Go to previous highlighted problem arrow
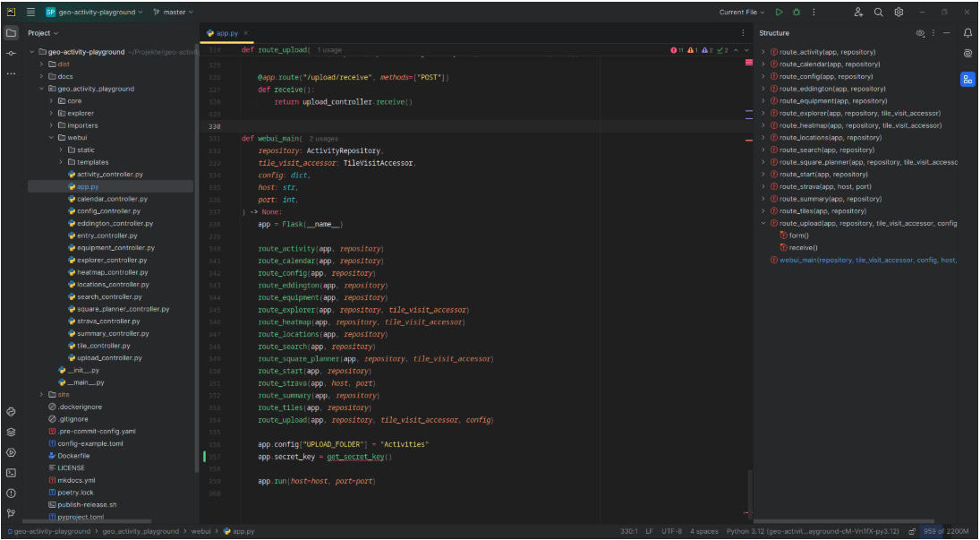980x540 pixels. 736,50
